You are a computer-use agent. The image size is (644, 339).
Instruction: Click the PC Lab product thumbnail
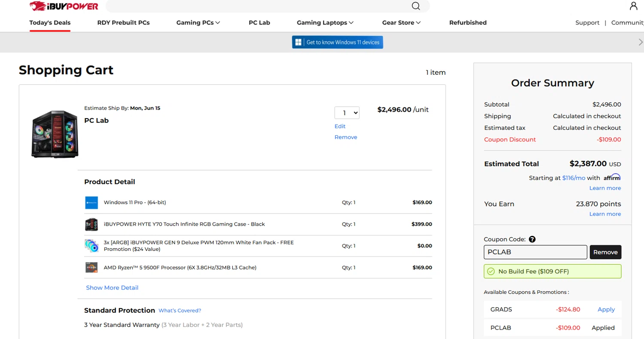click(55, 134)
